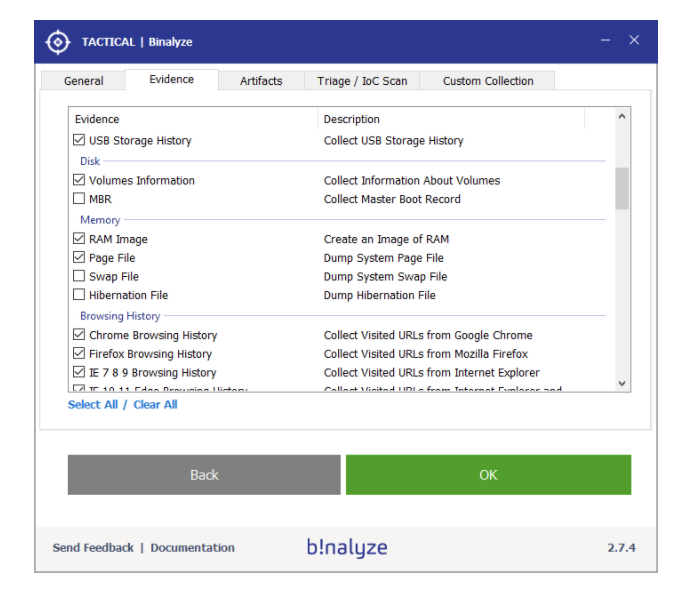Screen dimensions: 698x605
Task: Minimize the TACTICAL window
Action: point(605,40)
